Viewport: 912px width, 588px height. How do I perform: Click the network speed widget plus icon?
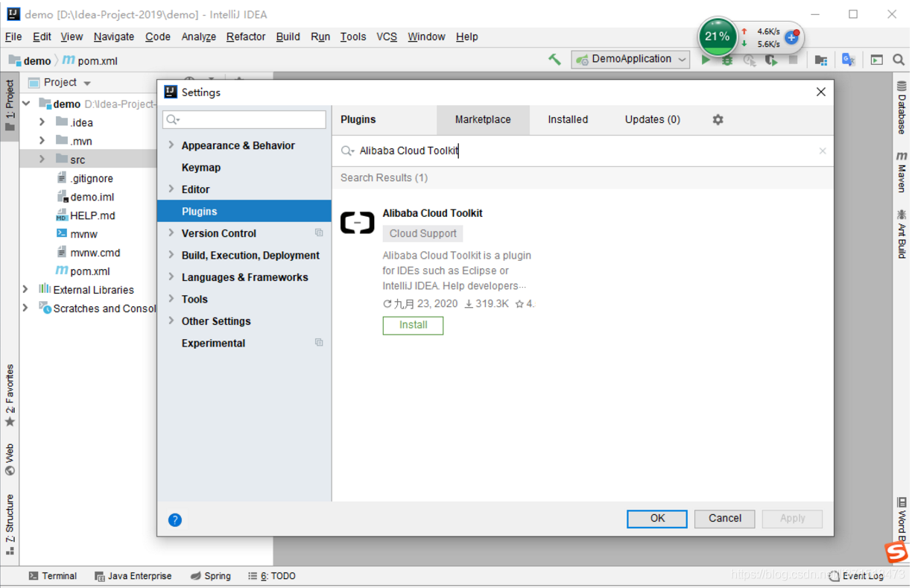click(x=791, y=37)
